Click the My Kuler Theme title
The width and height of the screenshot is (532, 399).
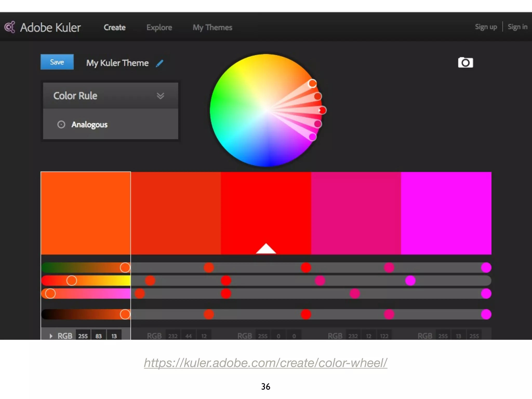pos(117,63)
